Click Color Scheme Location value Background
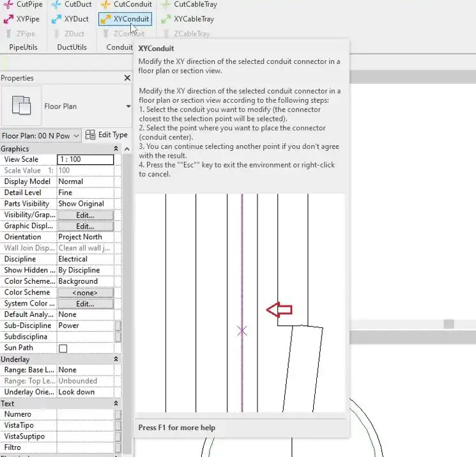 [x=86, y=281]
